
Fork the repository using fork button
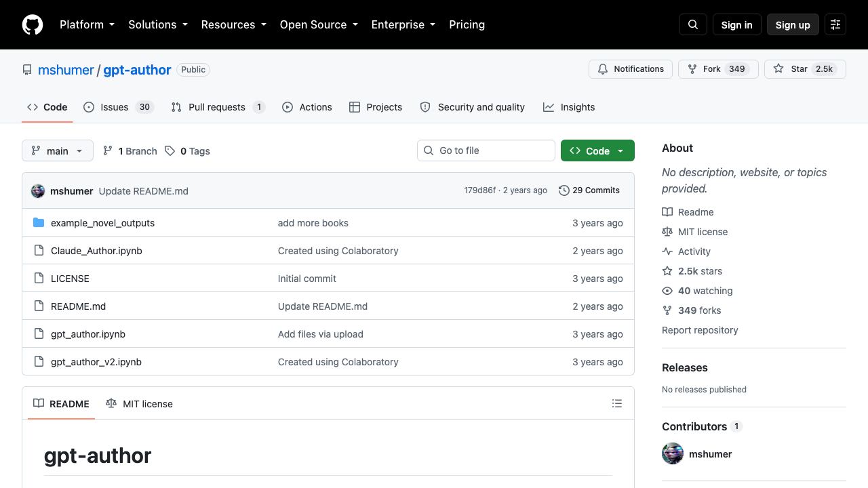click(718, 69)
